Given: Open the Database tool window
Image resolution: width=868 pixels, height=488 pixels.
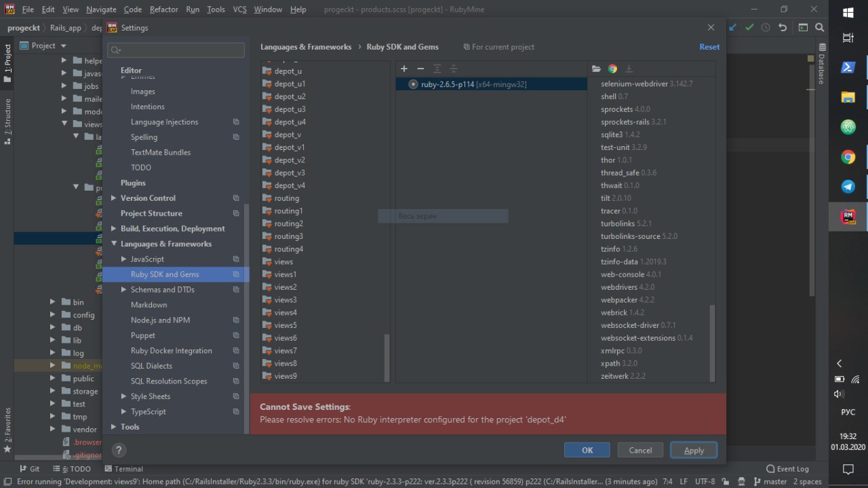Looking at the screenshot, I should point(822,64).
